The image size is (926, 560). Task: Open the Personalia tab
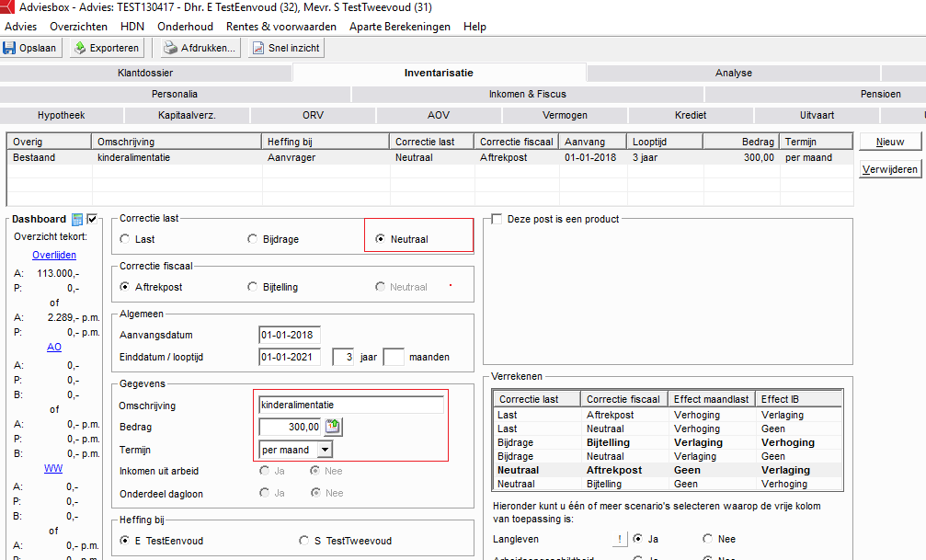pos(175,94)
